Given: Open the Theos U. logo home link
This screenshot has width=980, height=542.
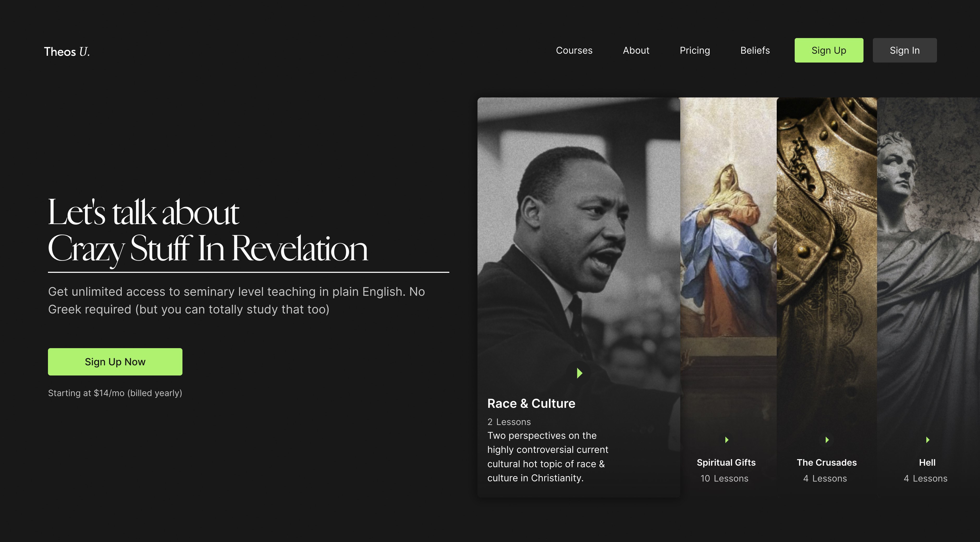Looking at the screenshot, I should (67, 51).
